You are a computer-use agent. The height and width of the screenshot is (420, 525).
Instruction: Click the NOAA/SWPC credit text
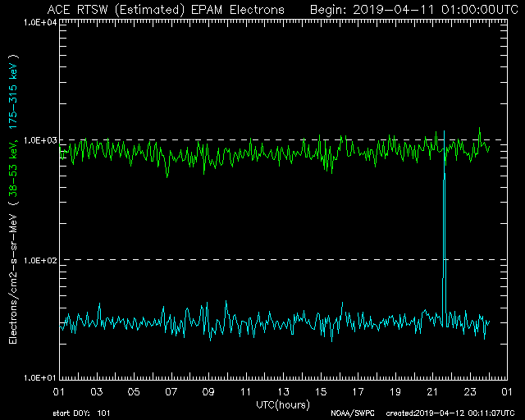pyautogui.click(x=350, y=413)
